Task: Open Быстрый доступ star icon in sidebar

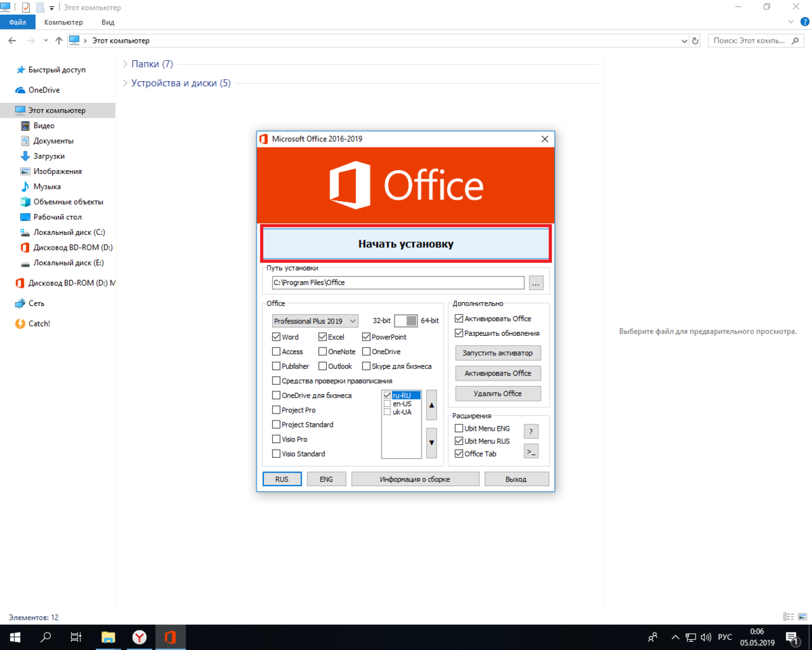Action: (20, 70)
